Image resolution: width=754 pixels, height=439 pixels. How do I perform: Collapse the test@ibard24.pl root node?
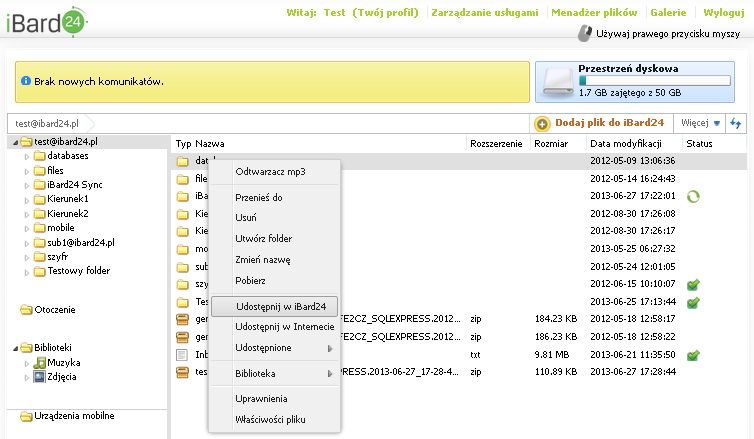pos(15,142)
